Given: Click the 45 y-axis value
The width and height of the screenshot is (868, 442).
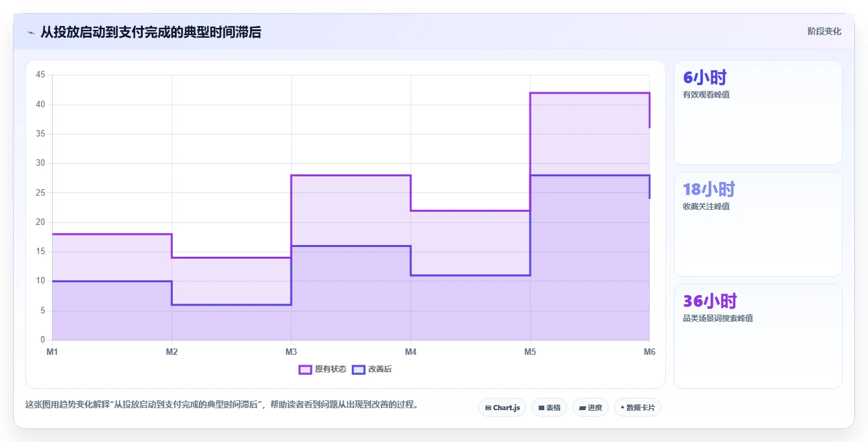Looking at the screenshot, I should coord(40,75).
